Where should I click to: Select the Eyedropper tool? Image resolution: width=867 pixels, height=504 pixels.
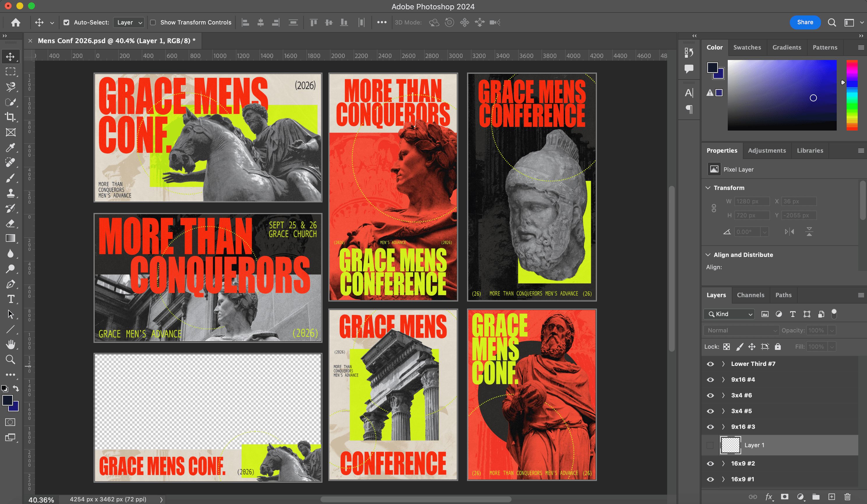(10, 148)
